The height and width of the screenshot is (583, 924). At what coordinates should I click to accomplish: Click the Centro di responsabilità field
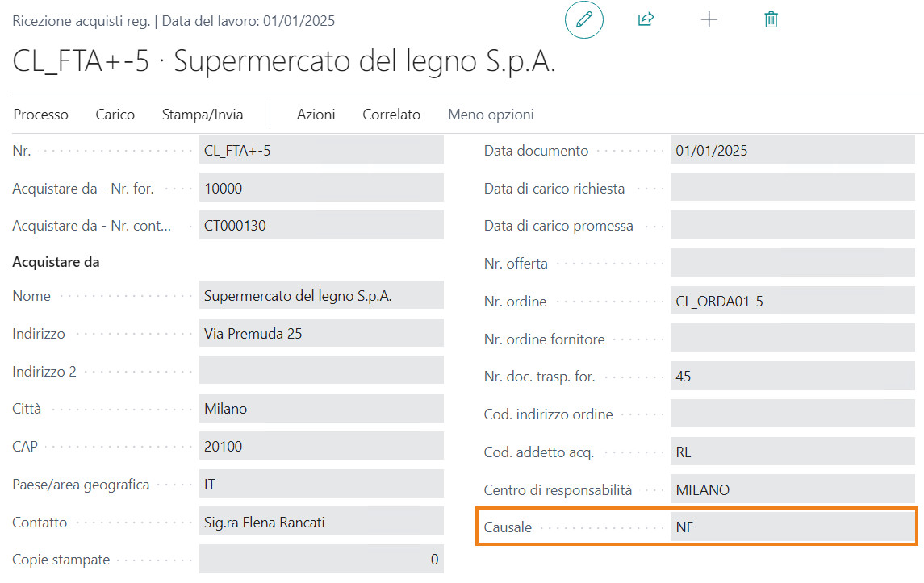pyautogui.click(x=792, y=490)
